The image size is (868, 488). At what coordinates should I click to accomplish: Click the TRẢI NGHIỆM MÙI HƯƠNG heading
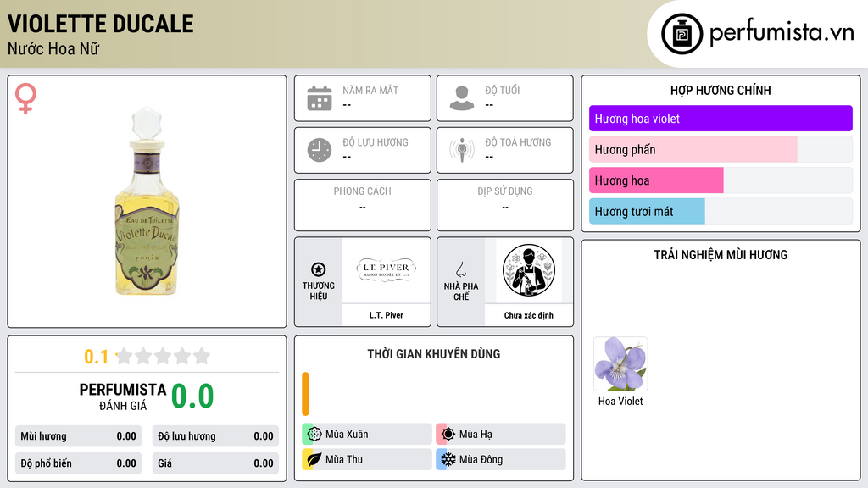[x=721, y=254]
